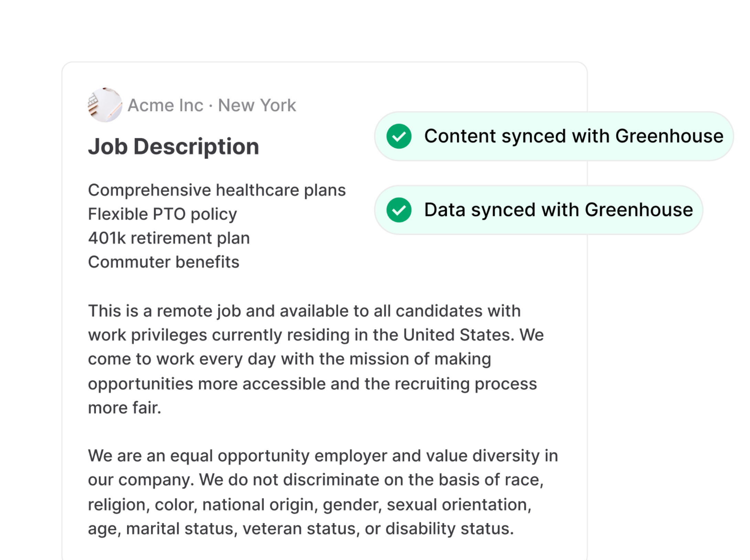Click the Acme Inc · New York label
Viewport: 750px width, 560px height.
click(211, 105)
